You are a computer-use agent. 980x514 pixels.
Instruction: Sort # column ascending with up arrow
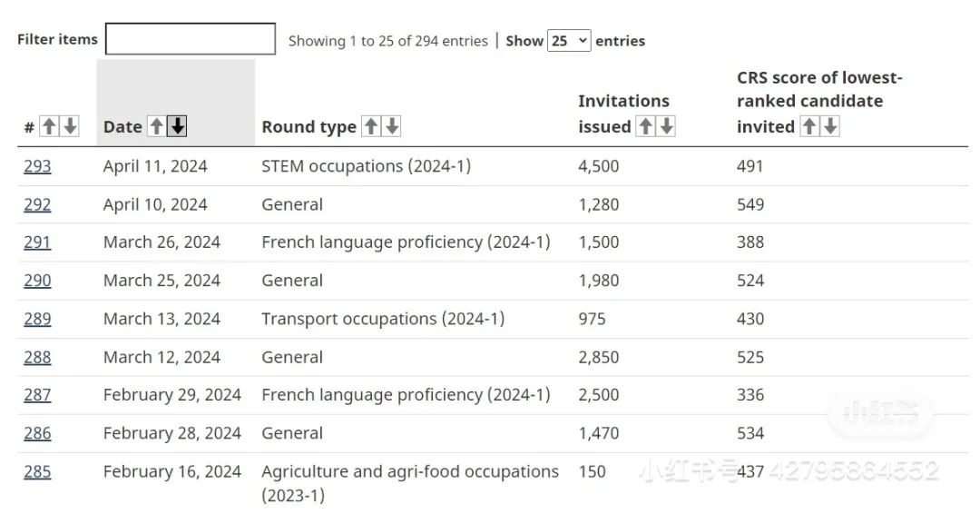pos(49,126)
